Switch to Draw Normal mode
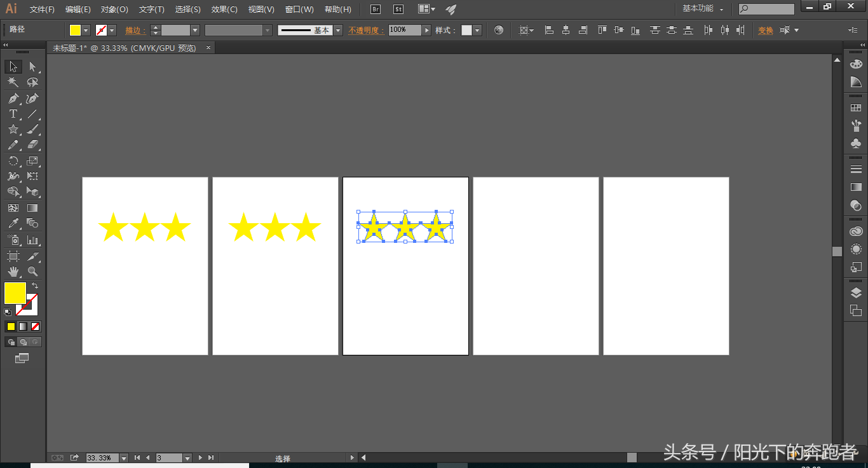Screen dimensions: 868x468 click(x=11, y=342)
